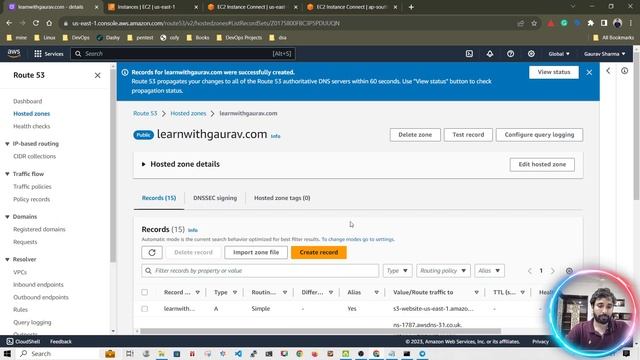The image size is (640, 360).
Task: Open Dashboard in side navigation
Action: point(27,101)
